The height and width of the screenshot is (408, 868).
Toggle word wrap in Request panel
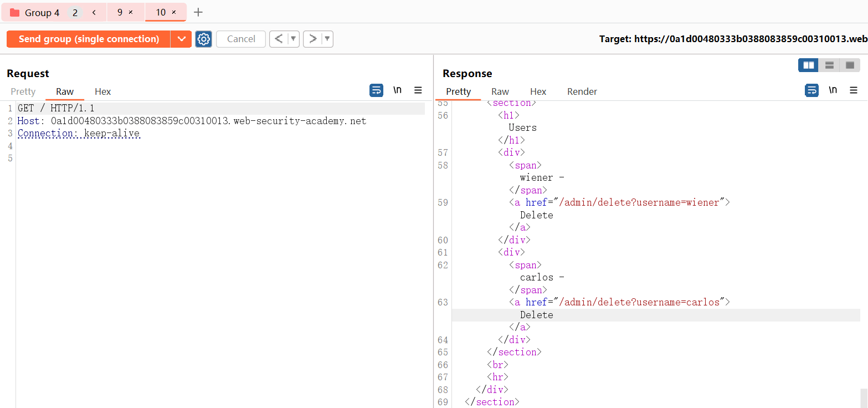376,90
